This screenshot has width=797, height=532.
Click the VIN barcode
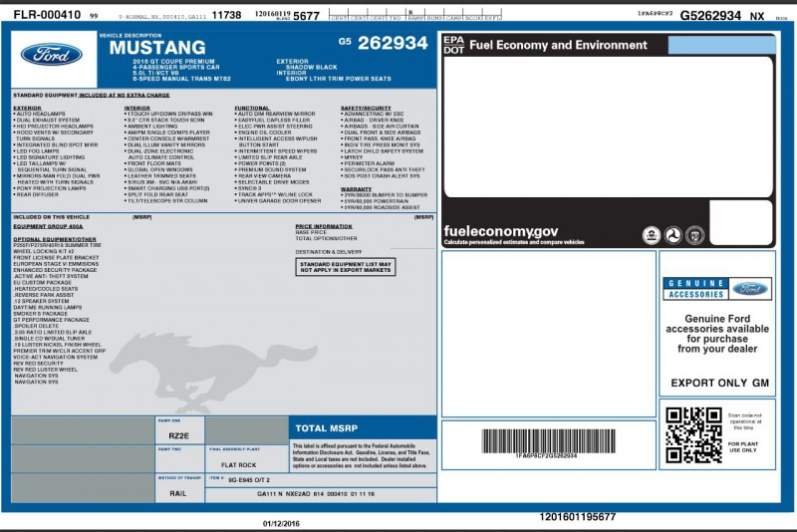point(548,441)
